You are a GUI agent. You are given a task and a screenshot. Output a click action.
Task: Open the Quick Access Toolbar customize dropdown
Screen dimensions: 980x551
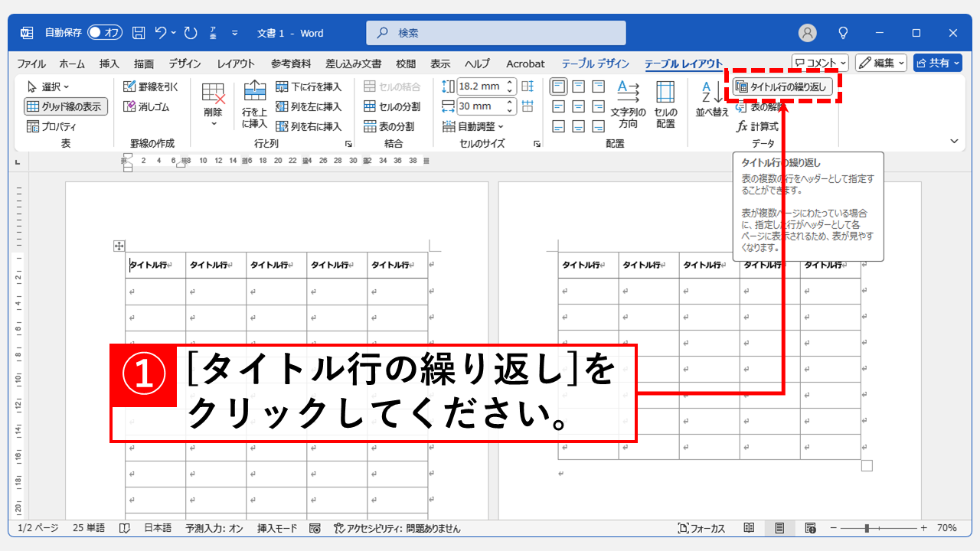pyautogui.click(x=234, y=33)
